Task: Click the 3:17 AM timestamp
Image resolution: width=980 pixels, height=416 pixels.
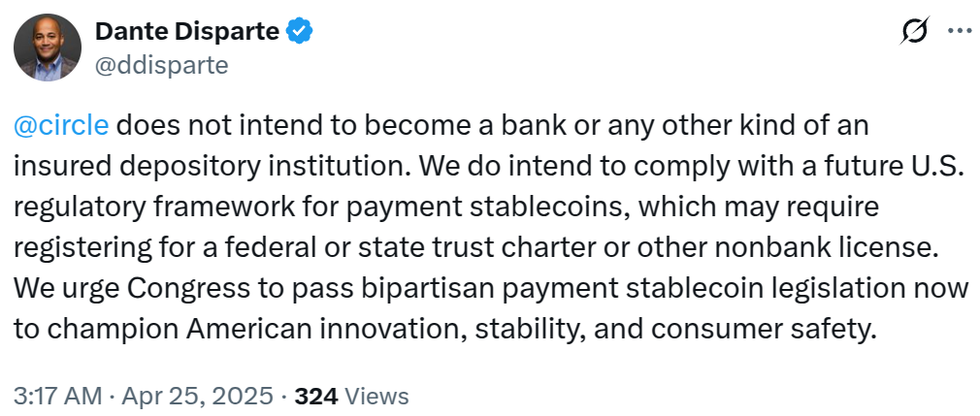Action: point(58,396)
